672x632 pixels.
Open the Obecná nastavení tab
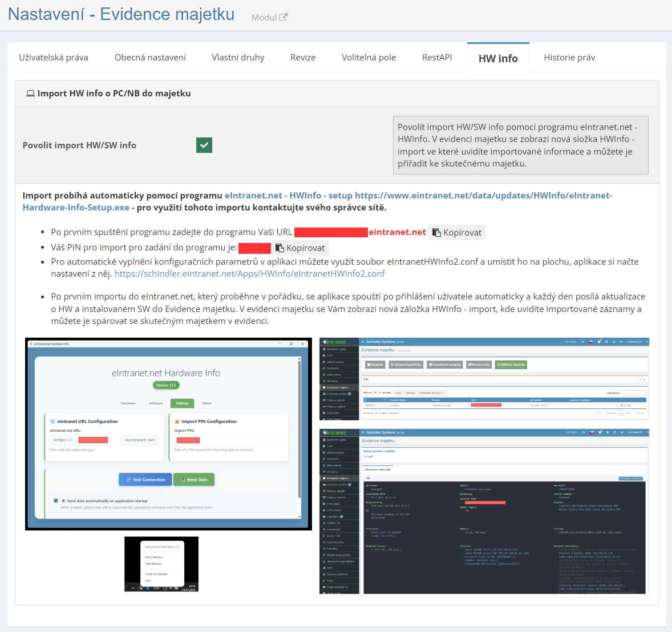(x=150, y=58)
